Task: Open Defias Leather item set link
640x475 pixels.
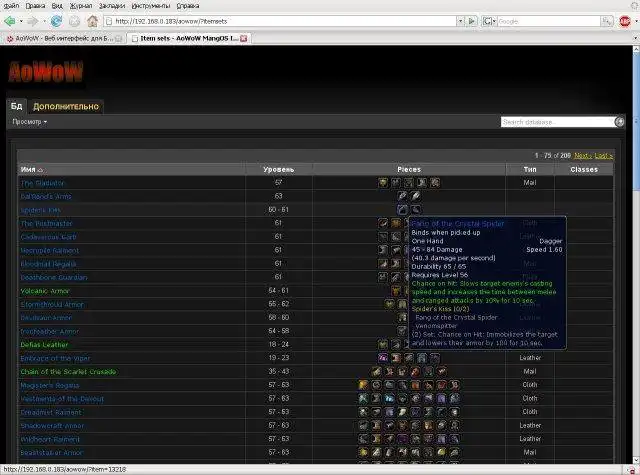Action: (44, 344)
